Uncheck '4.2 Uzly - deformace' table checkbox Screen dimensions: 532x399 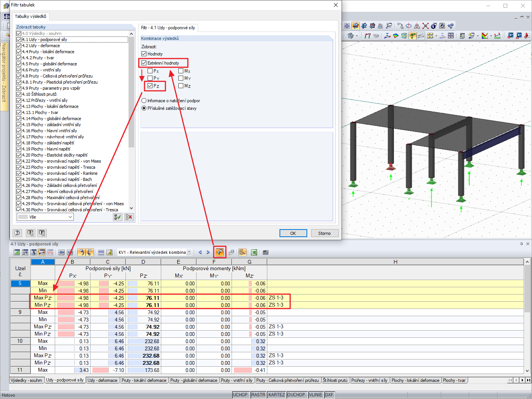tap(19, 46)
